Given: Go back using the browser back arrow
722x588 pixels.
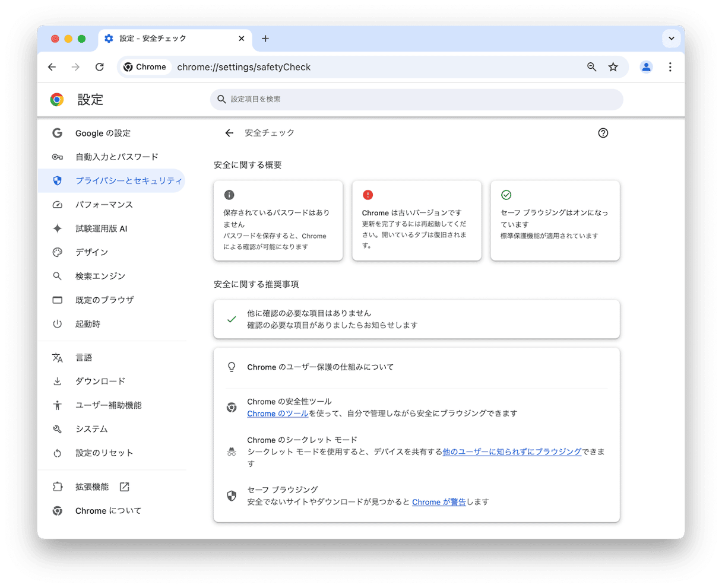Looking at the screenshot, I should pos(52,67).
